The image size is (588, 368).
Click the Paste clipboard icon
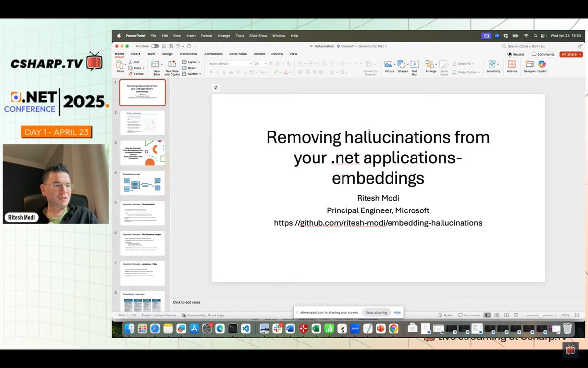[x=121, y=65]
